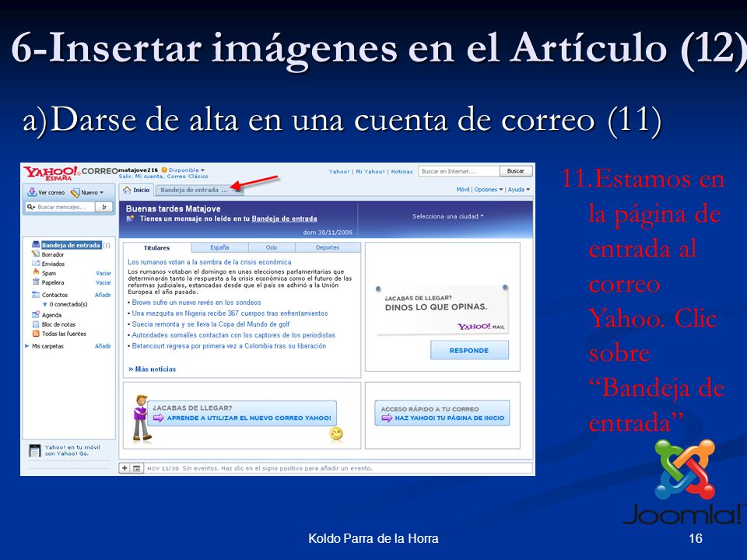Open headline Los rumanos votan a la sombra

click(209, 262)
